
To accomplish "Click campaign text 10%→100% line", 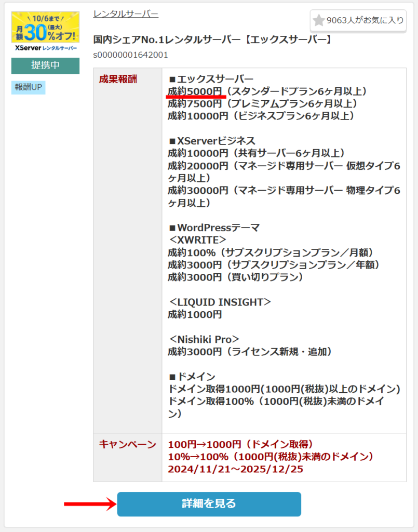I will [271, 457].
